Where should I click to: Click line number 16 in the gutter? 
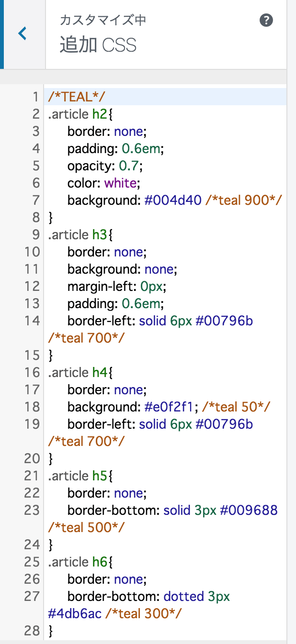tap(32, 373)
